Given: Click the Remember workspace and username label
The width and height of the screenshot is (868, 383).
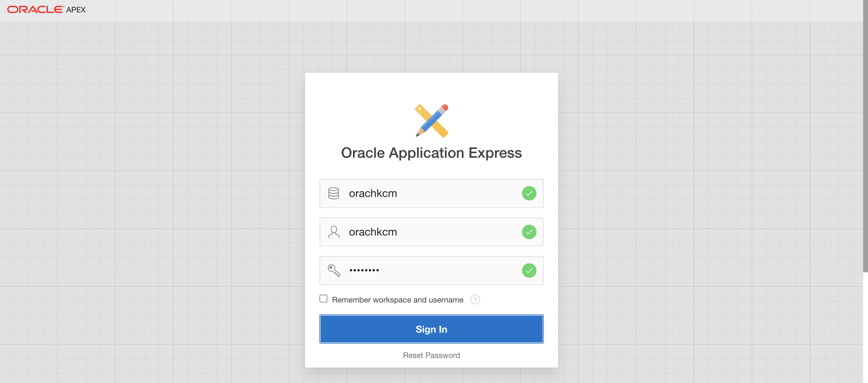Looking at the screenshot, I should coord(397,300).
